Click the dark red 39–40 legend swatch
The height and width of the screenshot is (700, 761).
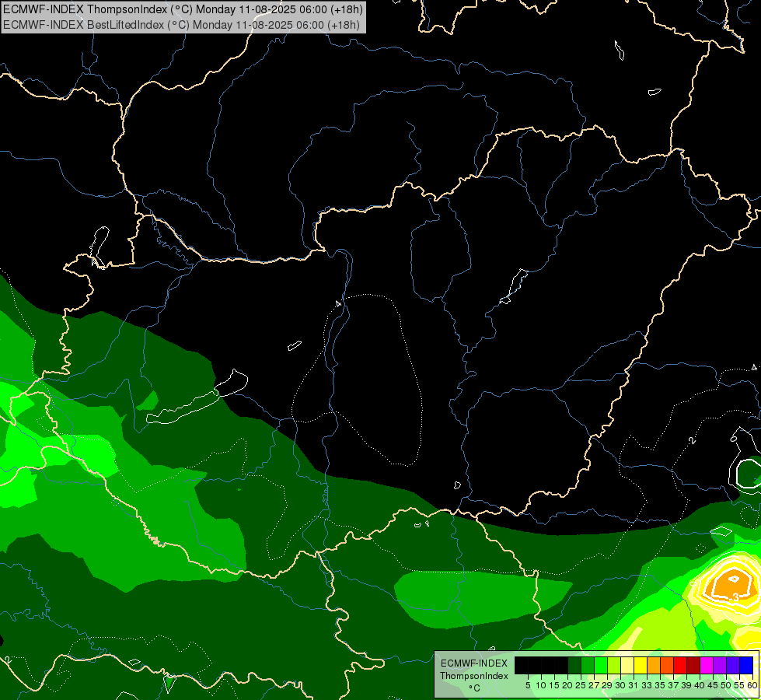[693, 665]
